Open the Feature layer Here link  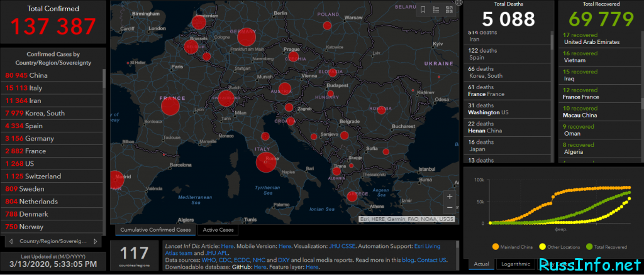click(x=312, y=267)
